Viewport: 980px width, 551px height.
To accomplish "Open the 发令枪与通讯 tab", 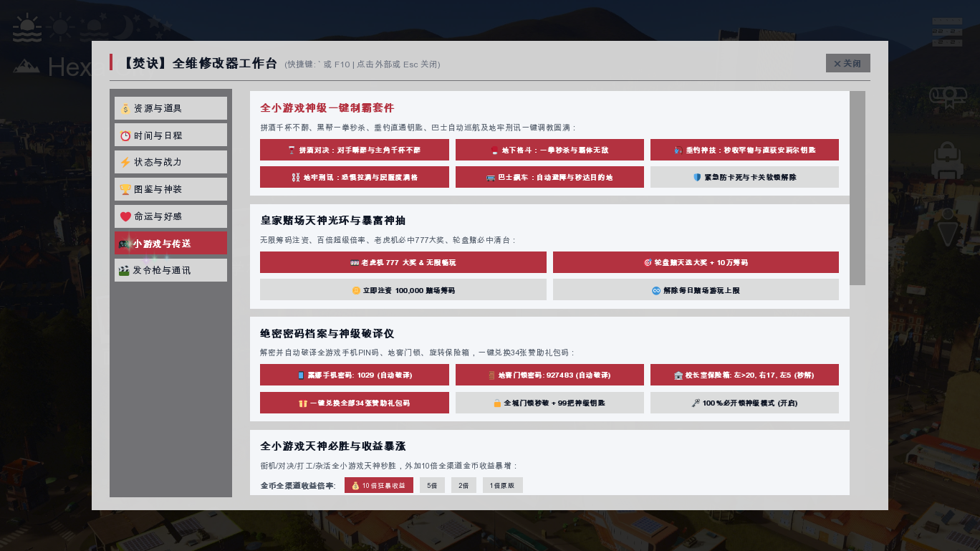I will (170, 270).
